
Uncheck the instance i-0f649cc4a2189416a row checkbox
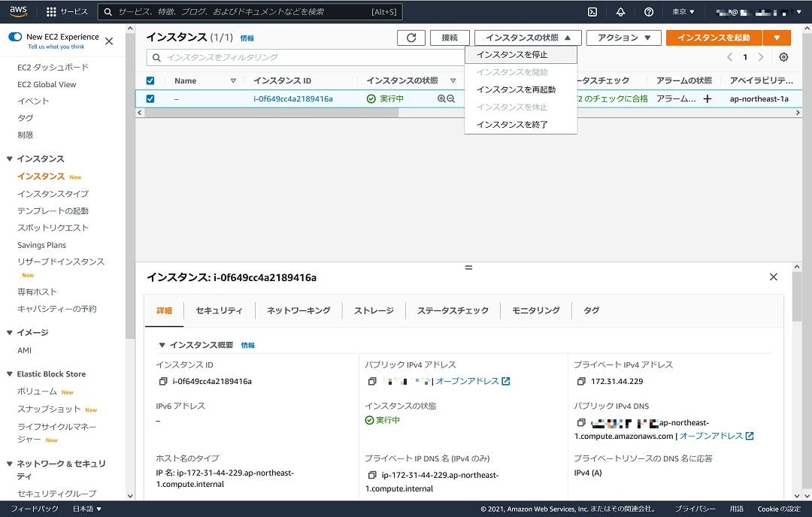pos(150,98)
